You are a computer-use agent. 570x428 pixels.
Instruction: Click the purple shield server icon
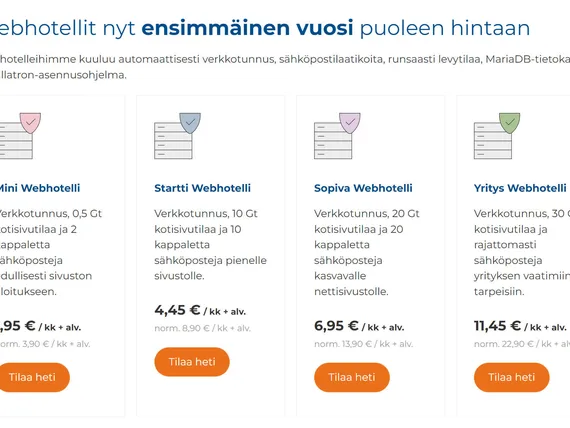[x=337, y=136]
